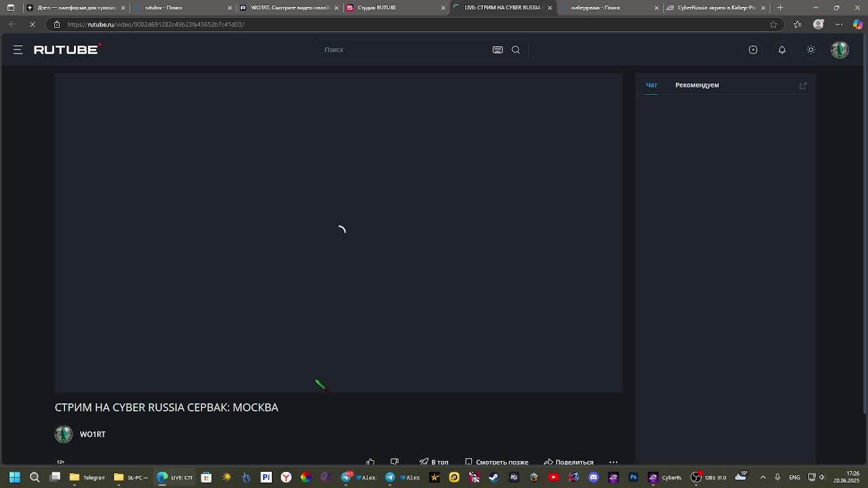Click the RUTUBE logo
The image size is (868, 488).
pyautogui.click(x=67, y=49)
